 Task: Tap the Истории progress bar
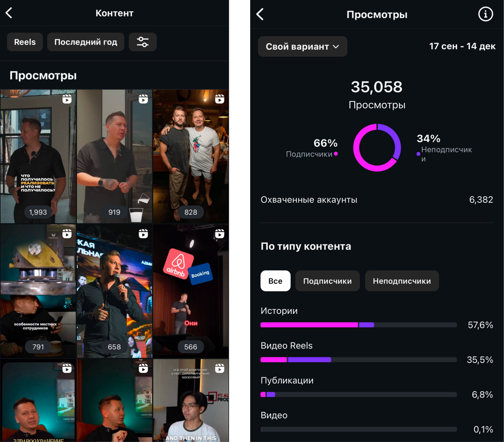click(x=358, y=325)
